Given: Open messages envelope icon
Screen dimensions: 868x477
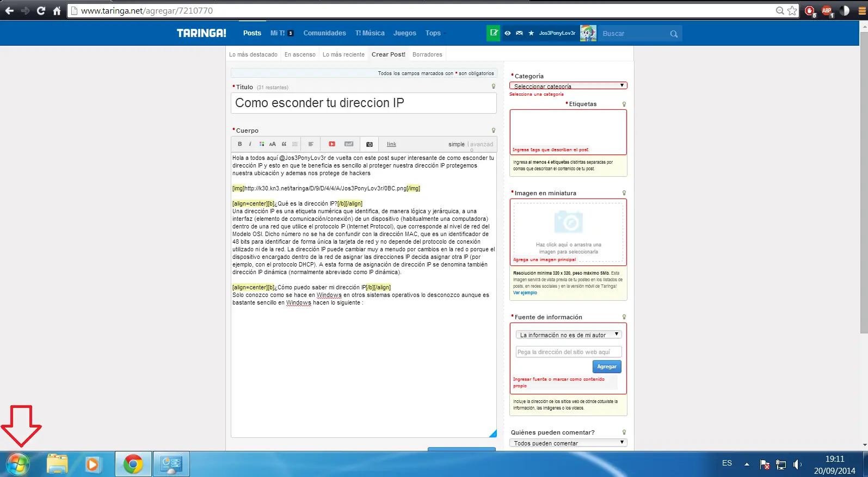Looking at the screenshot, I should [x=519, y=33].
